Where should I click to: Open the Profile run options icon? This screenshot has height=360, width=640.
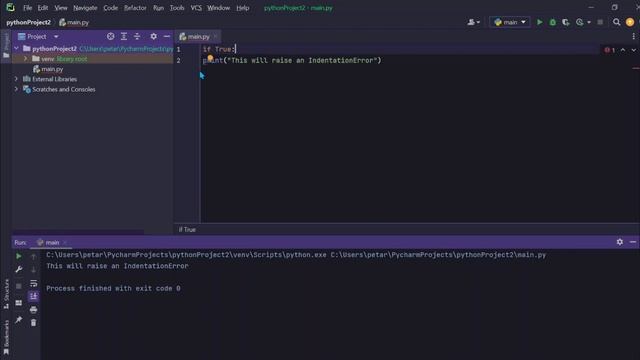[580, 22]
